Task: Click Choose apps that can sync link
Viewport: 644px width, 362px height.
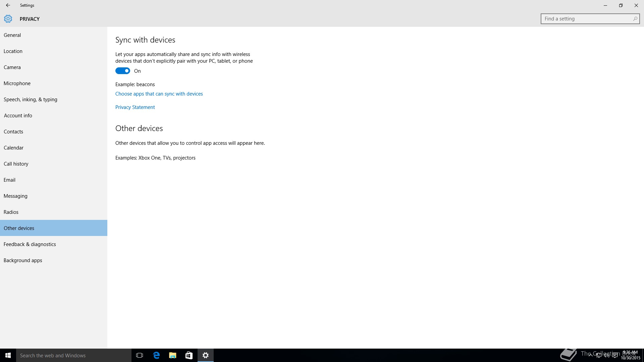Action: (159, 94)
